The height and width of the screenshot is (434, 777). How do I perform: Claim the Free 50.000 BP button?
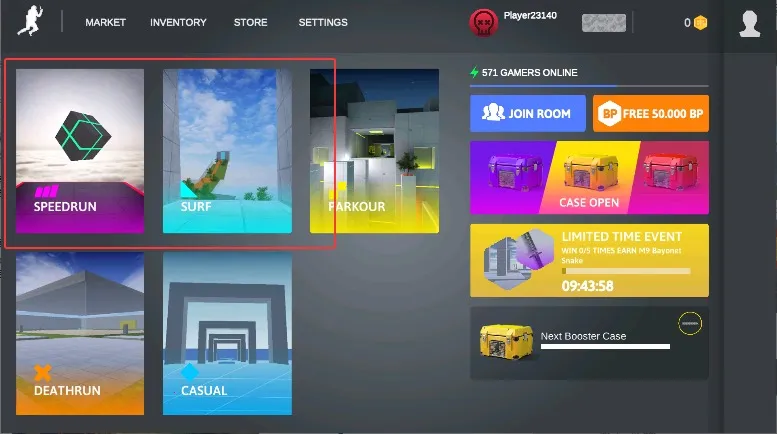pos(650,114)
